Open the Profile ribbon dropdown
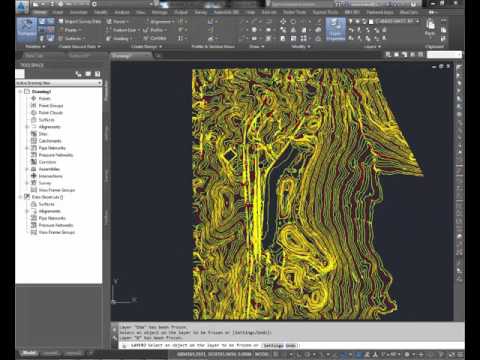Image resolution: width=480 pixels, height=360 pixels. (x=155, y=30)
